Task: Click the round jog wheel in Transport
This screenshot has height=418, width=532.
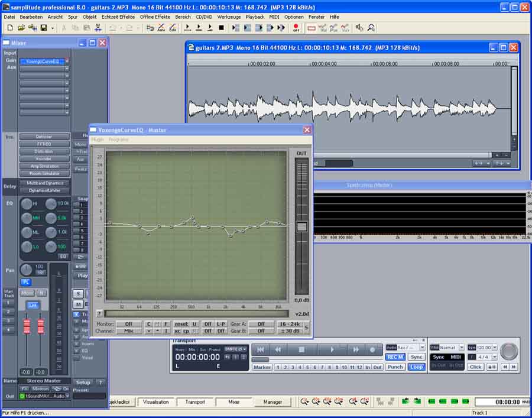Action: click(509, 351)
